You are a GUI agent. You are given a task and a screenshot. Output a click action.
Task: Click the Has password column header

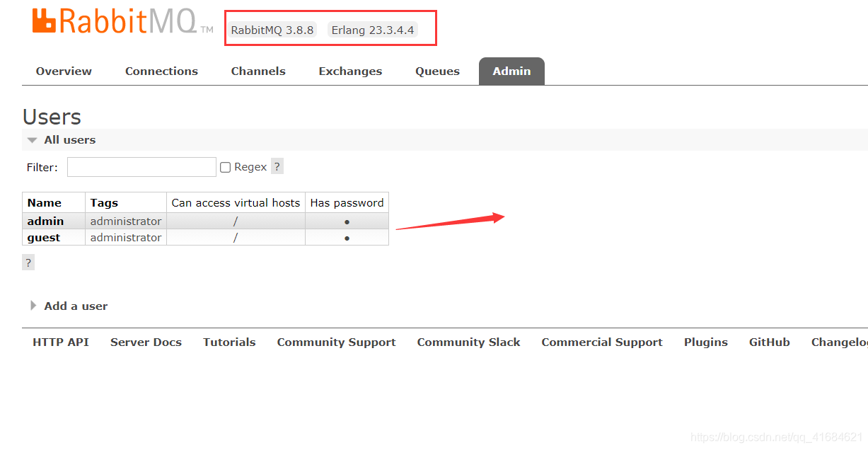pyautogui.click(x=347, y=202)
